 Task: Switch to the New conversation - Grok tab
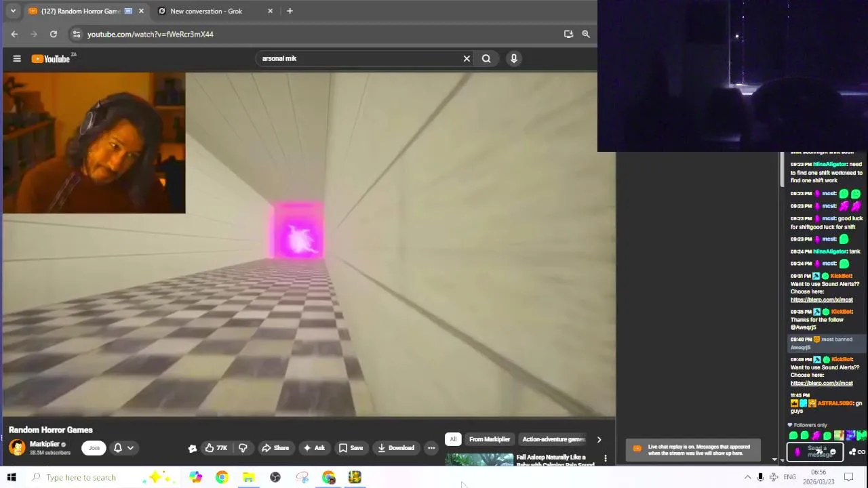coord(206,11)
